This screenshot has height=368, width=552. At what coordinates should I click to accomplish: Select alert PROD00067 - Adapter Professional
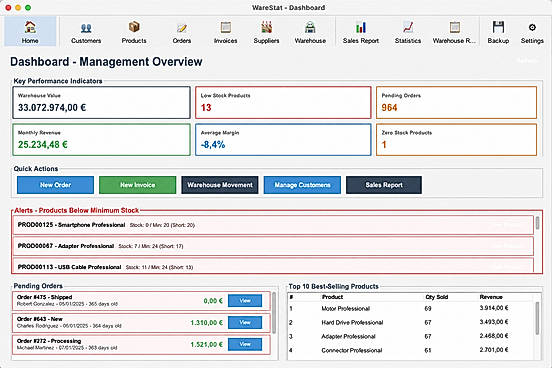[273, 246]
